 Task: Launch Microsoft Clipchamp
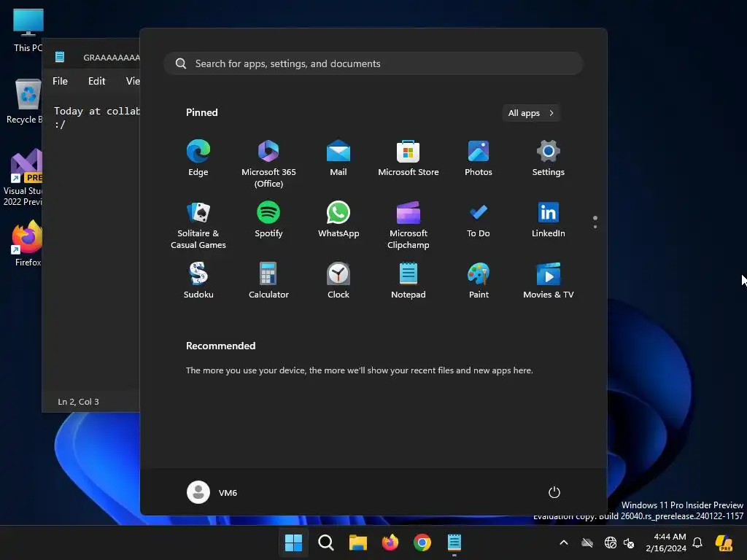(x=409, y=225)
